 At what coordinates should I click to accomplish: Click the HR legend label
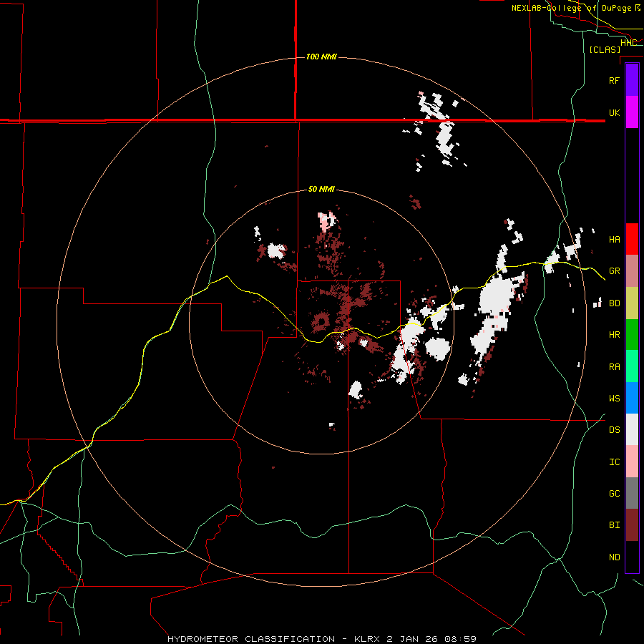pyautogui.click(x=614, y=335)
